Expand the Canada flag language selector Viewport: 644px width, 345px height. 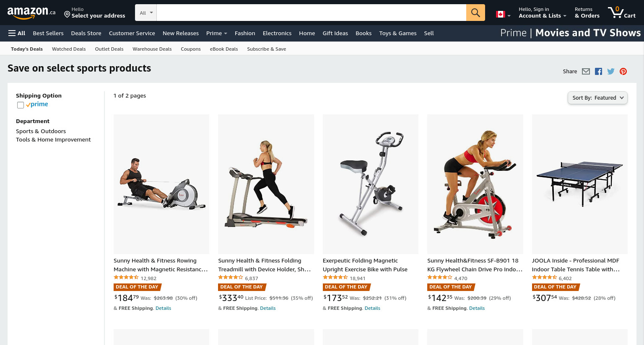pos(503,14)
